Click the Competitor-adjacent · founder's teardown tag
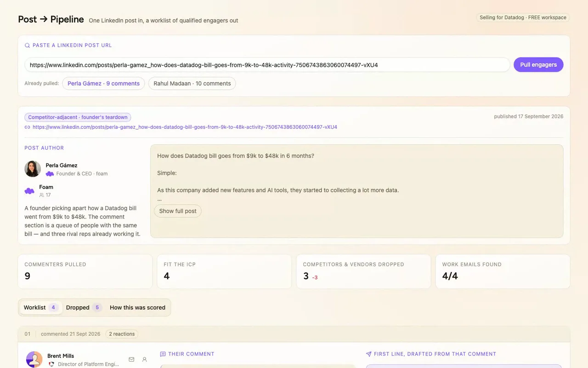 pyautogui.click(x=78, y=117)
